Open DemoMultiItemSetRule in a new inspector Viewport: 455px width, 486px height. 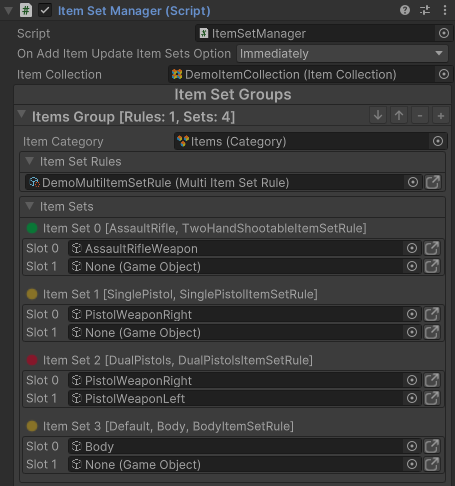[x=433, y=182]
